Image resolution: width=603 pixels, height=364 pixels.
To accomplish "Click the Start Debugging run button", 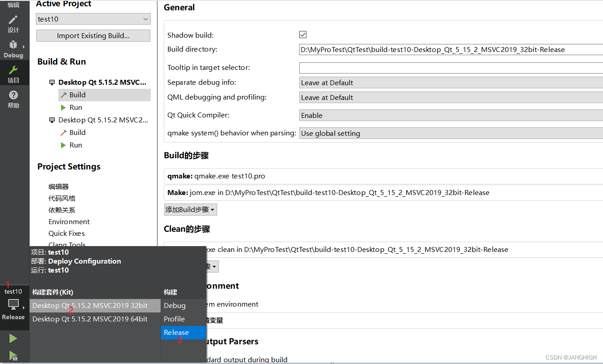I will (13, 356).
